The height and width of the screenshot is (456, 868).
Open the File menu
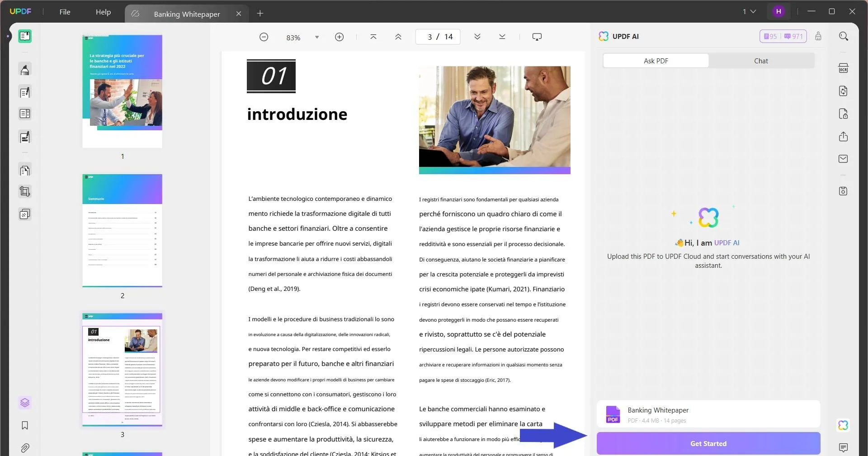(65, 12)
